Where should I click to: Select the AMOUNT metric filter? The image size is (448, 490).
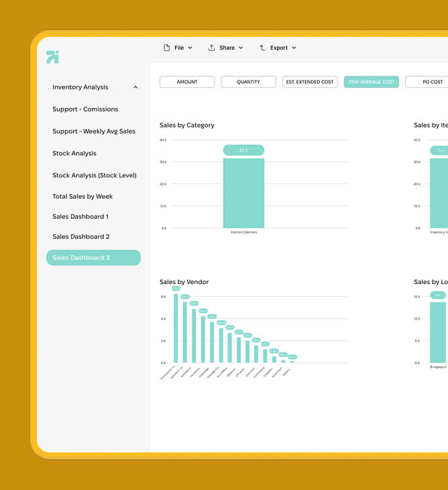click(187, 82)
